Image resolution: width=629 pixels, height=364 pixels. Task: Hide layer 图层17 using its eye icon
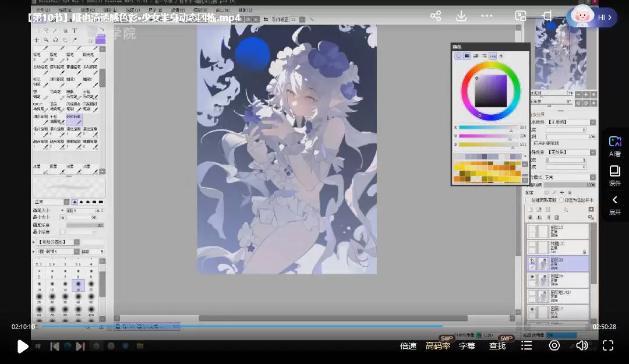[532, 309]
